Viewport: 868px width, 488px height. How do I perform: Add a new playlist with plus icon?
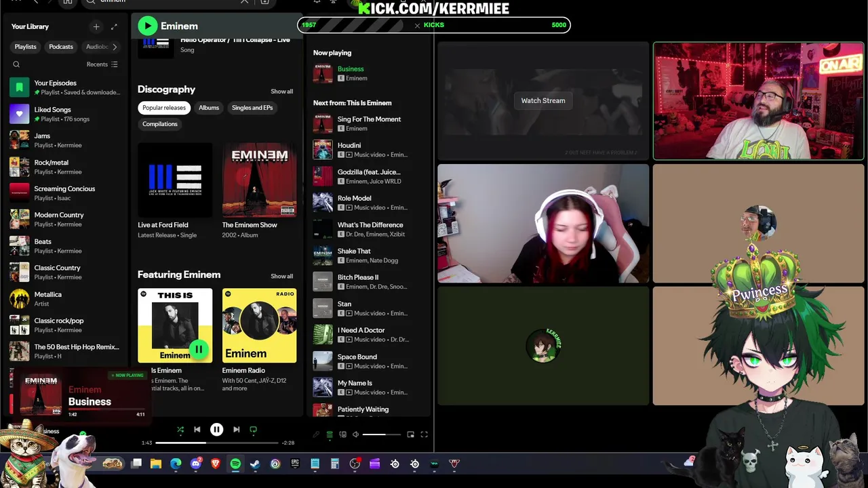click(x=96, y=26)
